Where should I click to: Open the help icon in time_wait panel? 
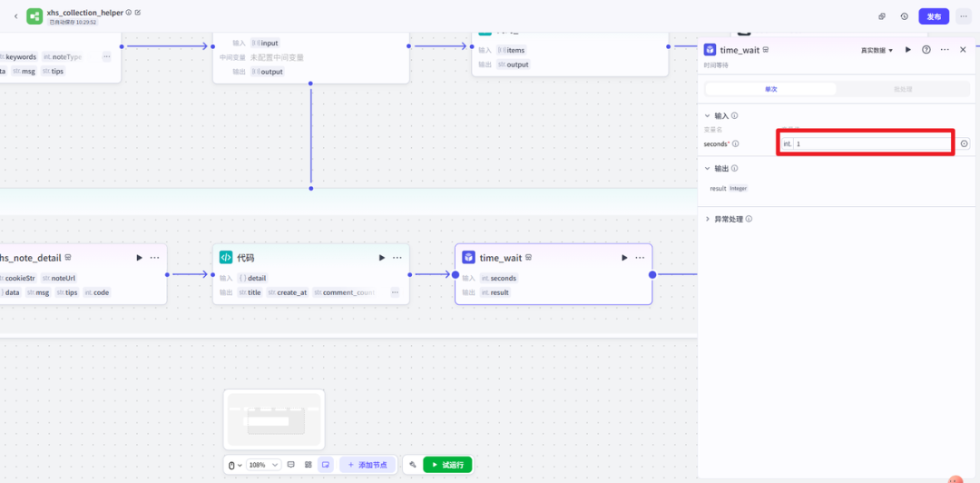coord(926,50)
